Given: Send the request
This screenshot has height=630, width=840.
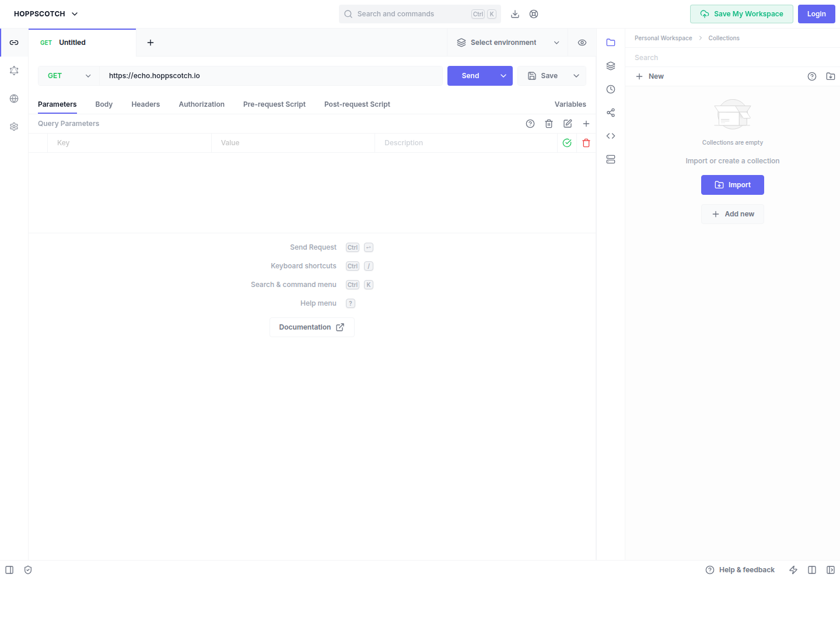Looking at the screenshot, I should click(471, 76).
